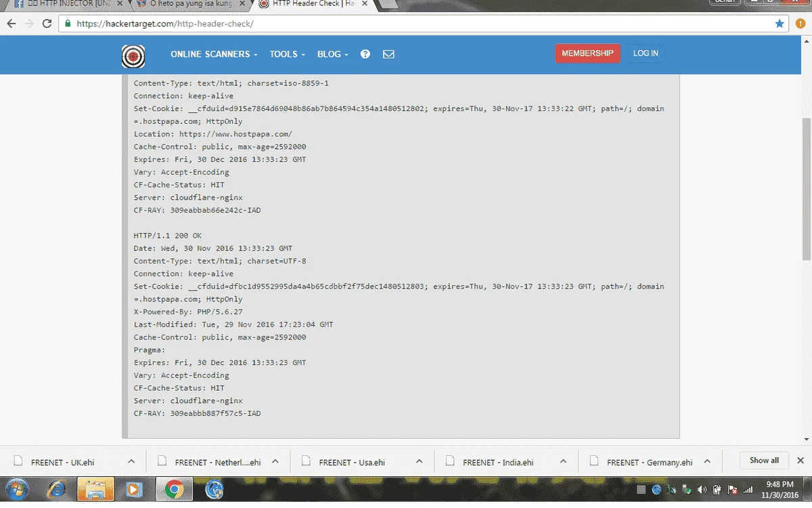The width and height of the screenshot is (812, 508).
Task: Click 'CF-RAY: 309eabbab66e242c-IAD' line
Action: pos(197,211)
